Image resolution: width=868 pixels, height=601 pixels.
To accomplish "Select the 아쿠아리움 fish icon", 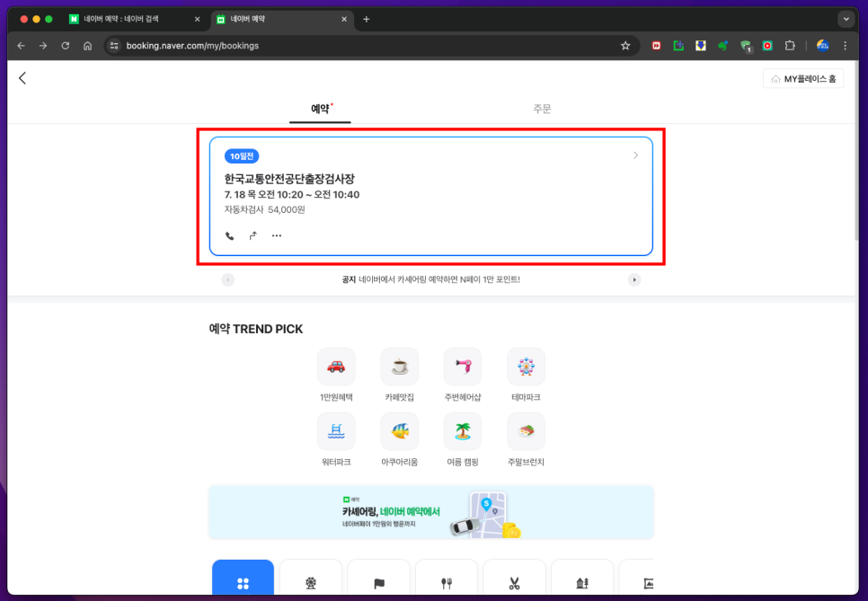I will pyautogui.click(x=399, y=431).
